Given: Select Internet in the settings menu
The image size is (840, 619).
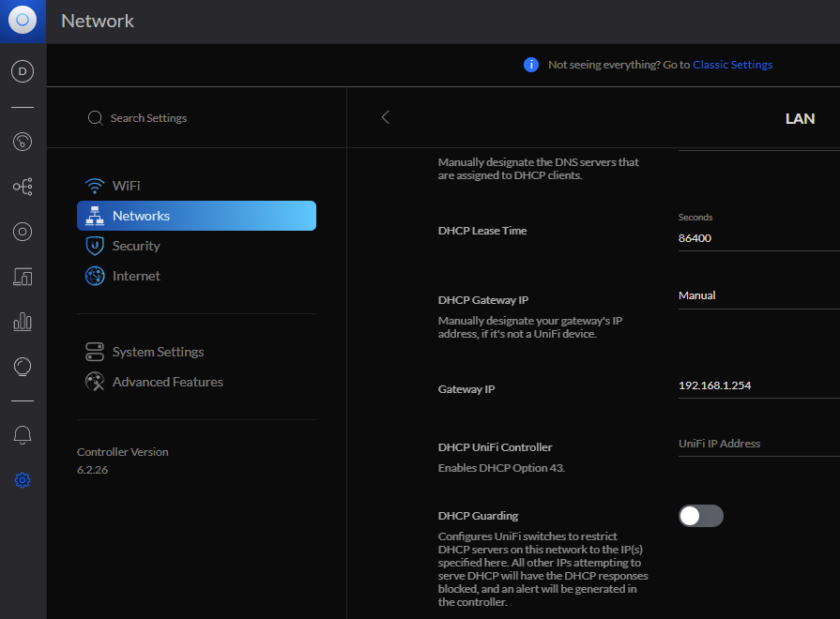Looking at the screenshot, I should point(136,276).
